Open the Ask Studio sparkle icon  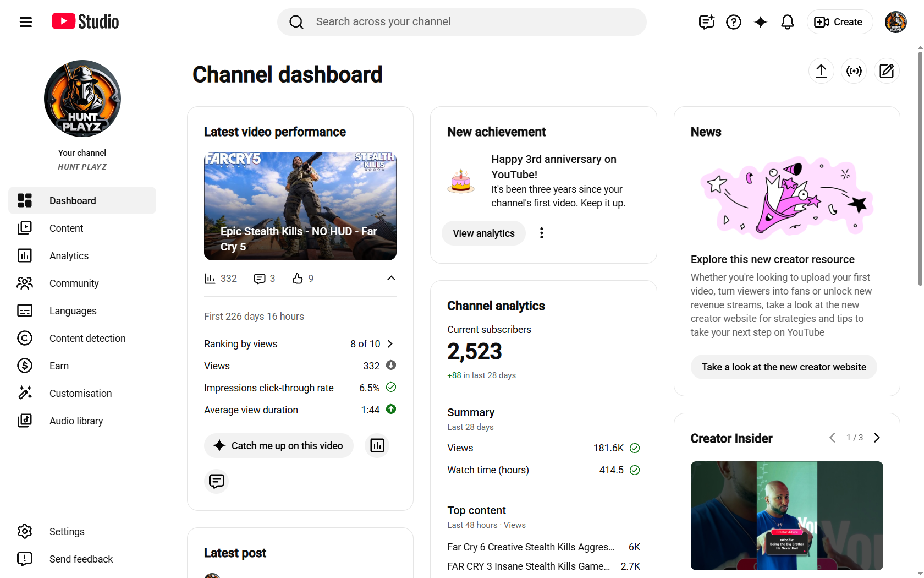[761, 22]
